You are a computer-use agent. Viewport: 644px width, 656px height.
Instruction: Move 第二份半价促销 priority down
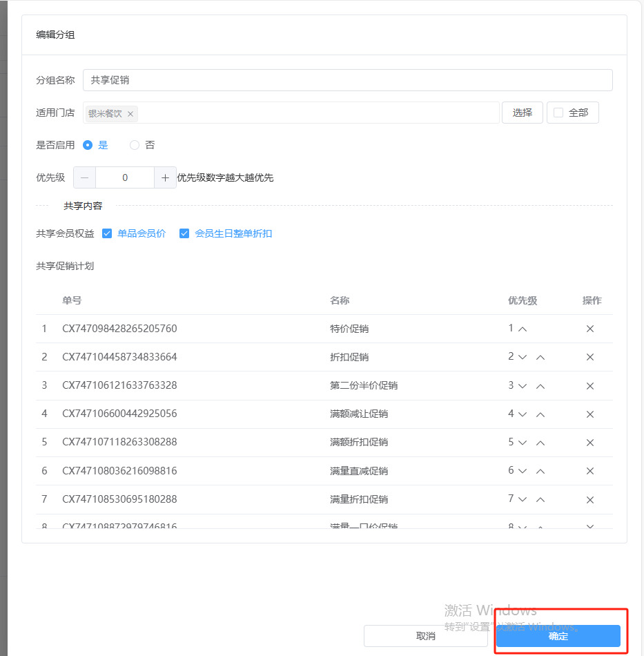point(523,386)
